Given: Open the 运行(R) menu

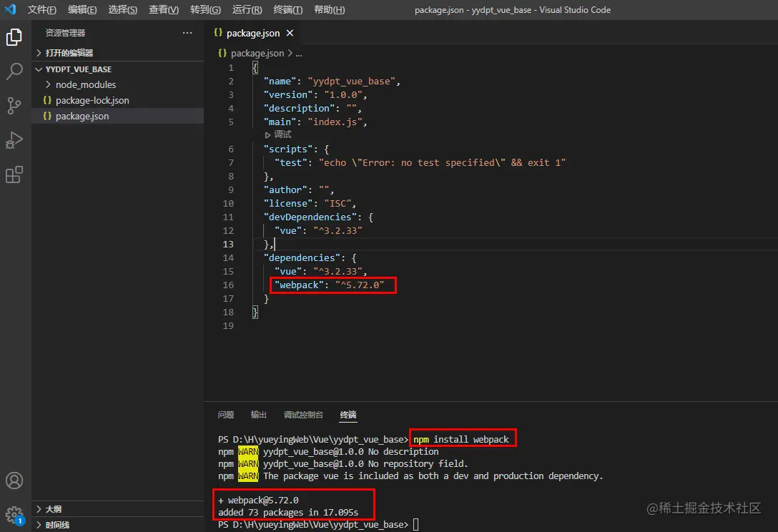Looking at the screenshot, I should (247, 9).
